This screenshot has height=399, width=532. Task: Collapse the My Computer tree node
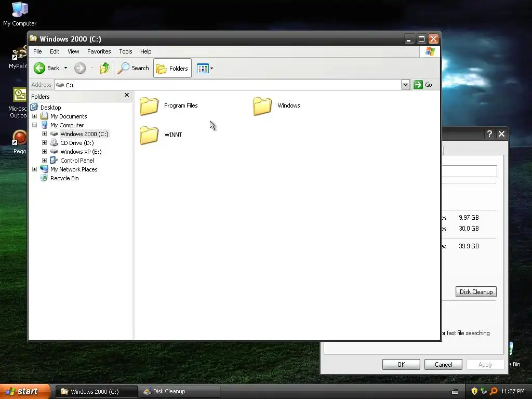pyautogui.click(x=35, y=125)
